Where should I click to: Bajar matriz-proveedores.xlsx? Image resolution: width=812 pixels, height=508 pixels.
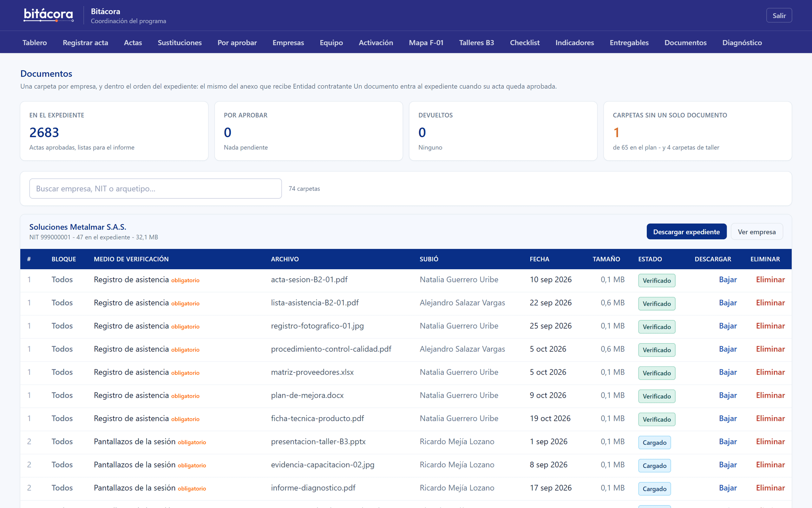[x=728, y=372]
